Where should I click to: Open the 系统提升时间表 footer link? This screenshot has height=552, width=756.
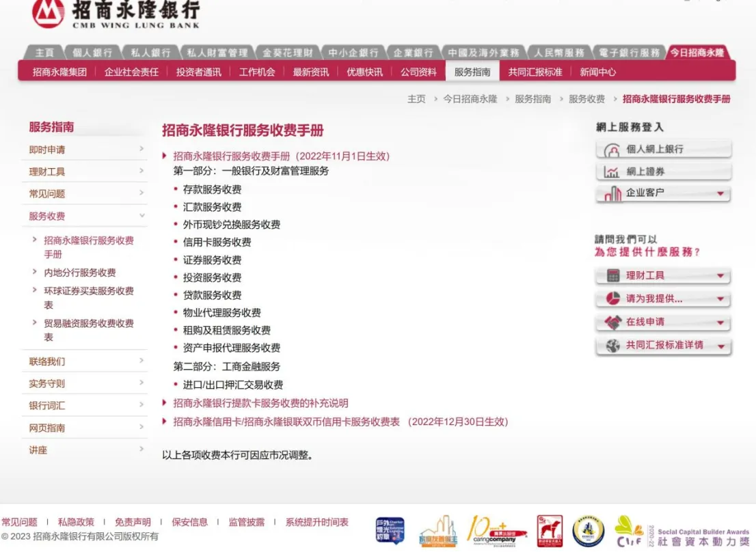point(316,522)
